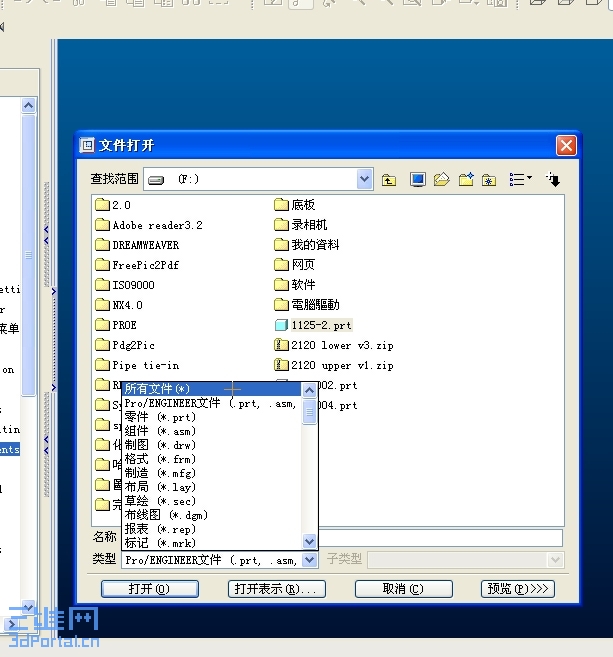This screenshot has width=613, height=657.
Task: Expand the 查找范围 drive dropdown
Action: (365, 179)
